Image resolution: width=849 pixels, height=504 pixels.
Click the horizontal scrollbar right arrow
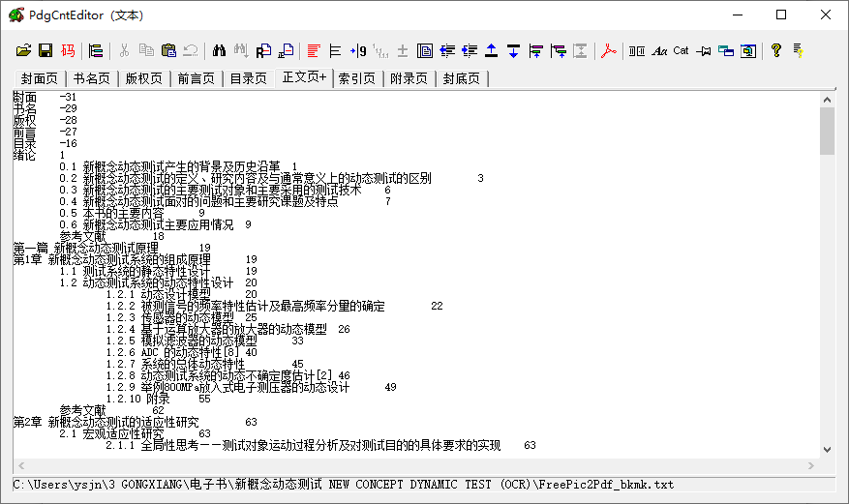pos(811,465)
